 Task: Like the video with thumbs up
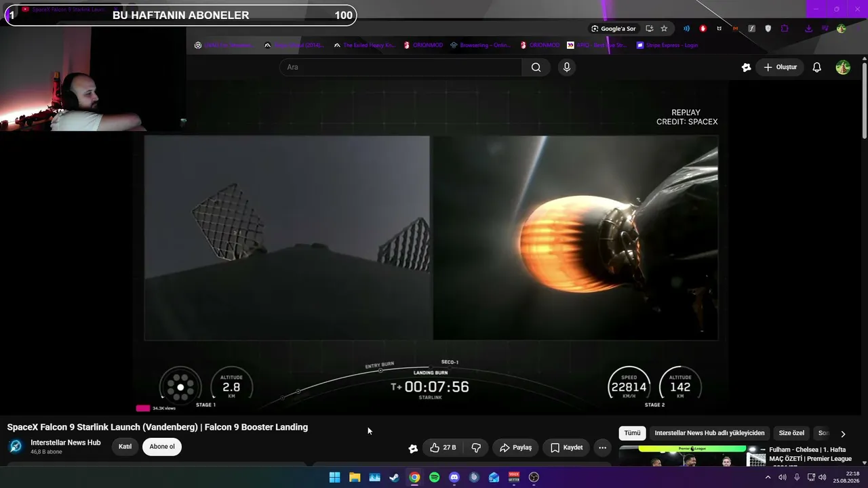(x=442, y=447)
